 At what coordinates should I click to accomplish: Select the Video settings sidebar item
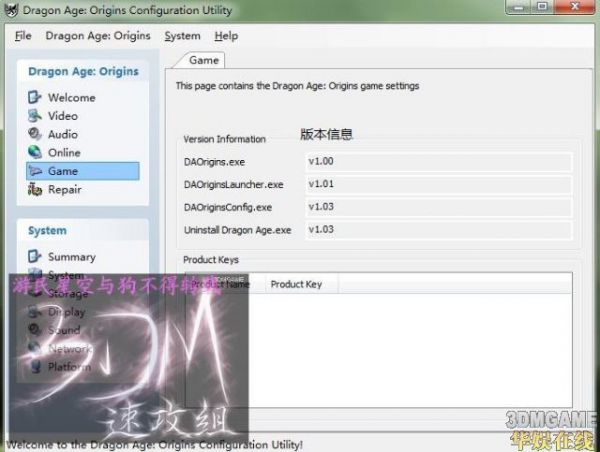[62, 116]
